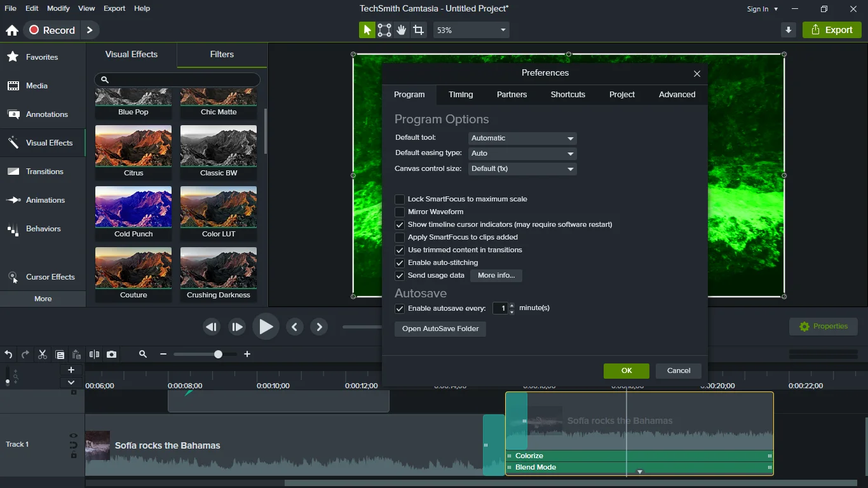Open the Modify menu
The height and width of the screenshot is (488, 868).
point(58,8)
